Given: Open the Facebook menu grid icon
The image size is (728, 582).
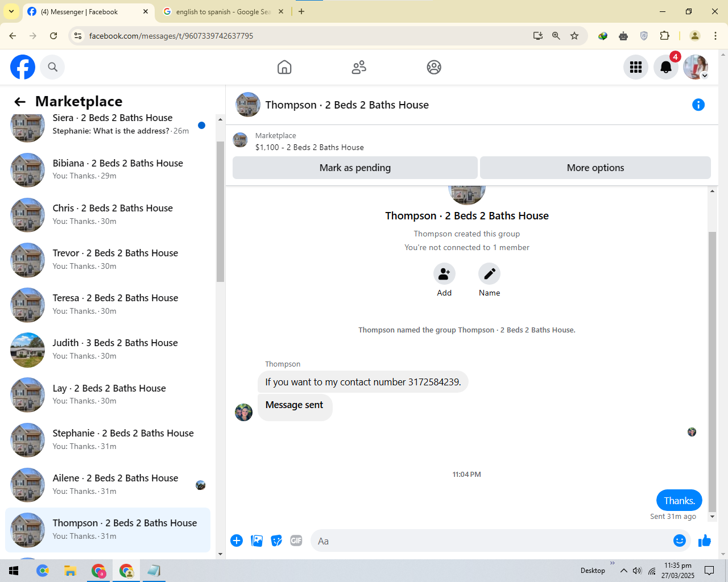Looking at the screenshot, I should click(636, 67).
